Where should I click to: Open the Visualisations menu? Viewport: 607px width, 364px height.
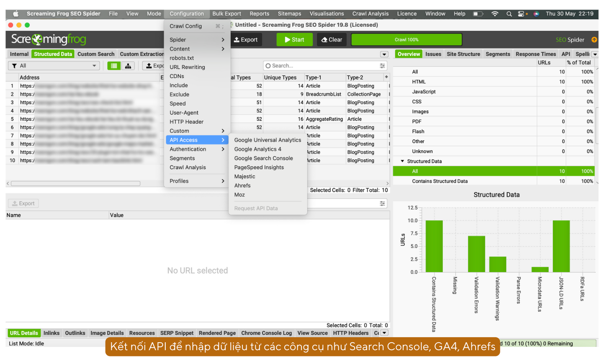(327, 14)
